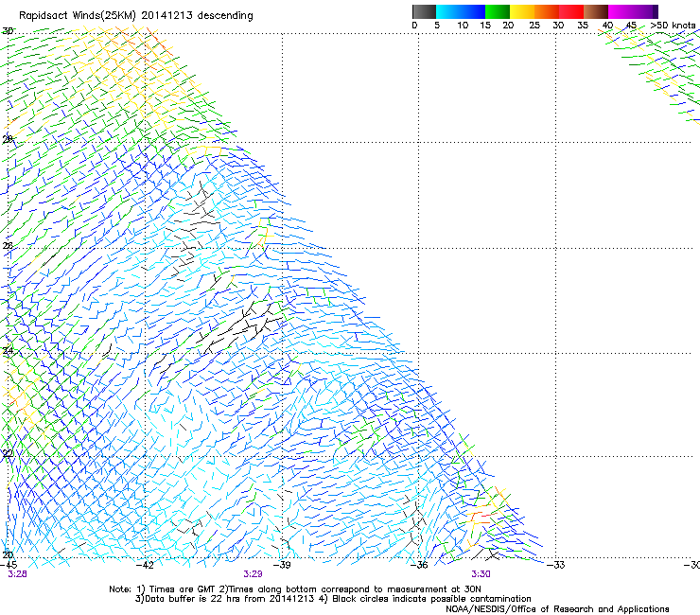Select the yellow 20-25 knots swatch
700x615 pixels.
pyautogui.click(x=522, y=11)
